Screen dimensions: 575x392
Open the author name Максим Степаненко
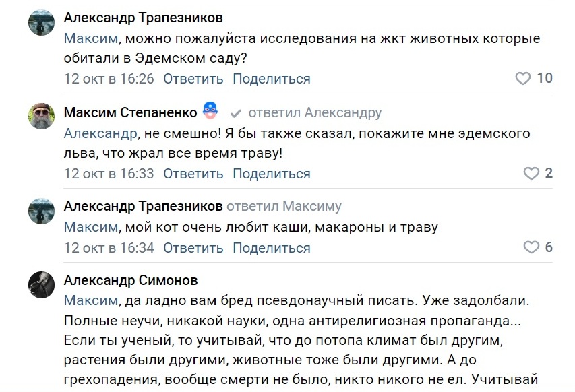coord(130,112)
